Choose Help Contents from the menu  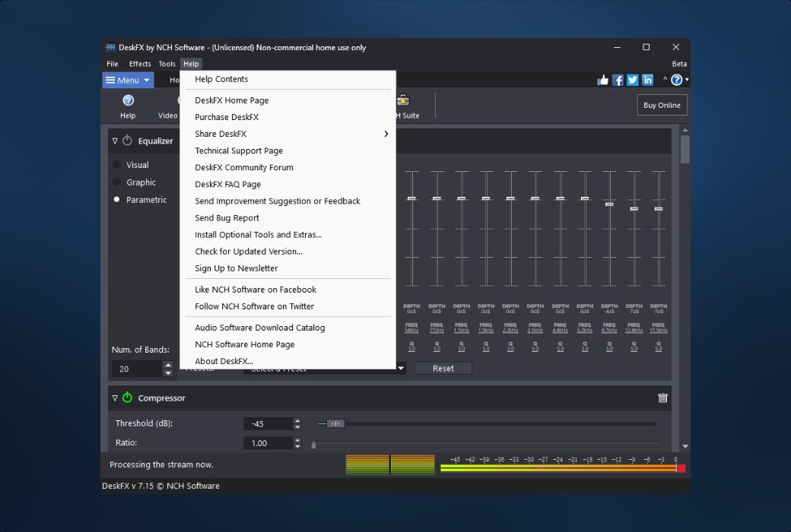click(221, 78)
